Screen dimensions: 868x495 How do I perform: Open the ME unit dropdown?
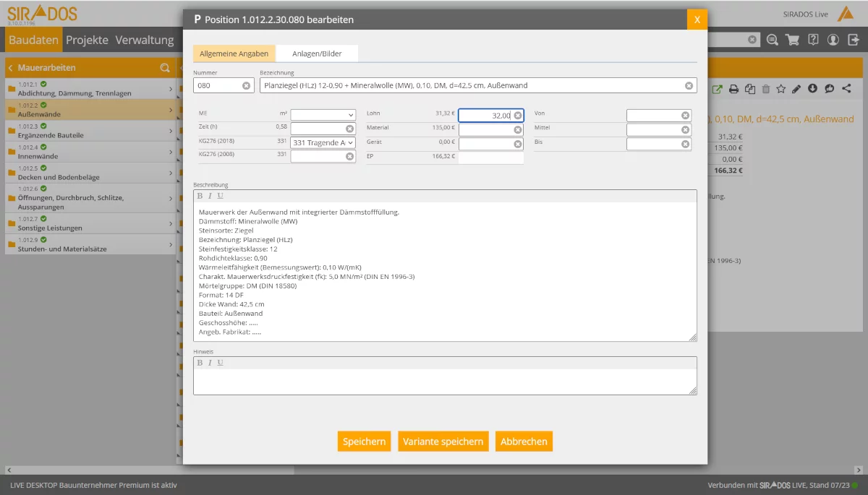pos(323,115)
